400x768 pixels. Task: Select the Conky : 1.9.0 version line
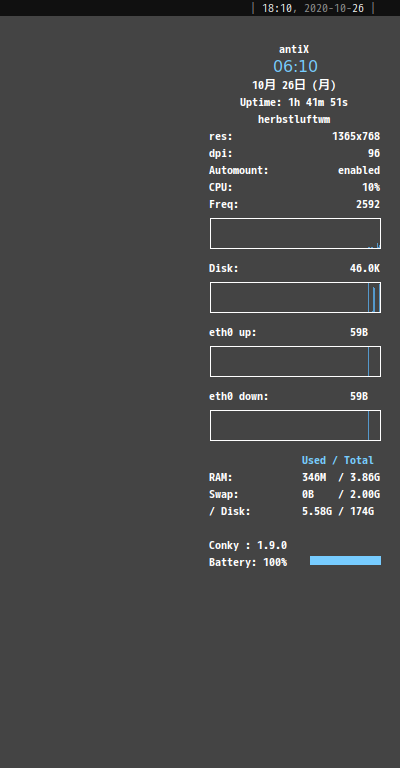248,546
